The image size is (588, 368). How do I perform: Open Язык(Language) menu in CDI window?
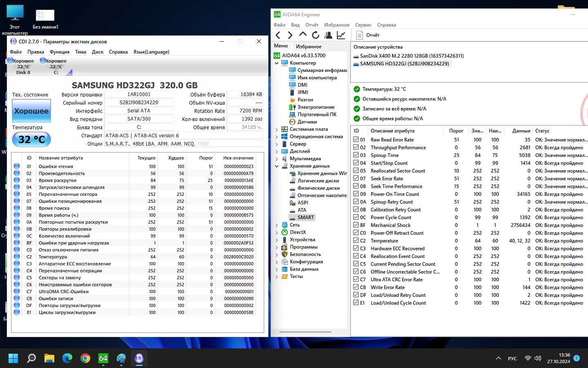tap(151, 52)
